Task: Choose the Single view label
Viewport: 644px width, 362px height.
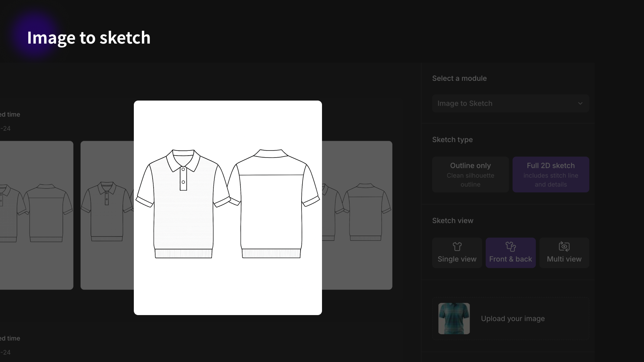Action: (x=457, y=259)
